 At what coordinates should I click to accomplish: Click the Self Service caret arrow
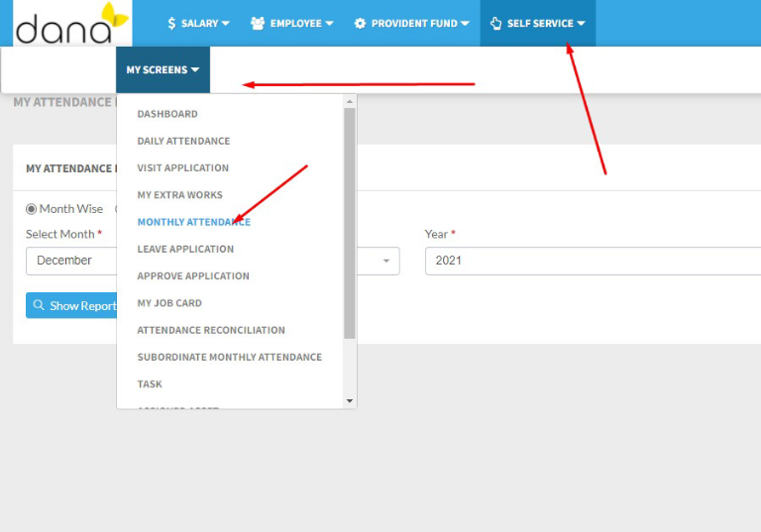click(581, 24)
